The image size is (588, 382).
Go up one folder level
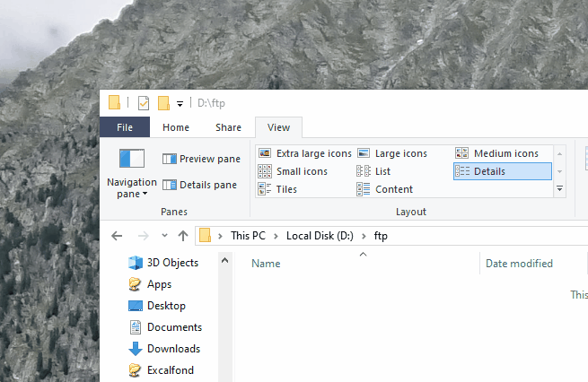183,236
